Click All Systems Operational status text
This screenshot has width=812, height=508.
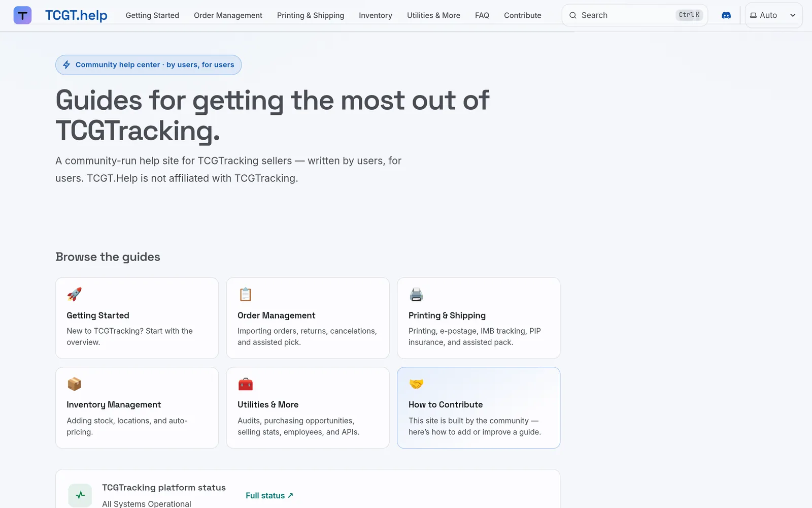tap(147, 504)
